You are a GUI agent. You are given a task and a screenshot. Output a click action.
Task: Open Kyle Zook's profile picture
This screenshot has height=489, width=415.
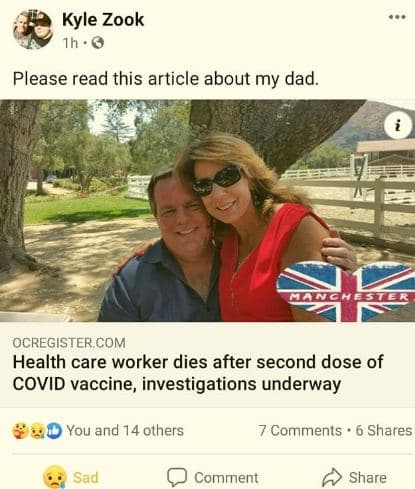(x=33, y=29)
